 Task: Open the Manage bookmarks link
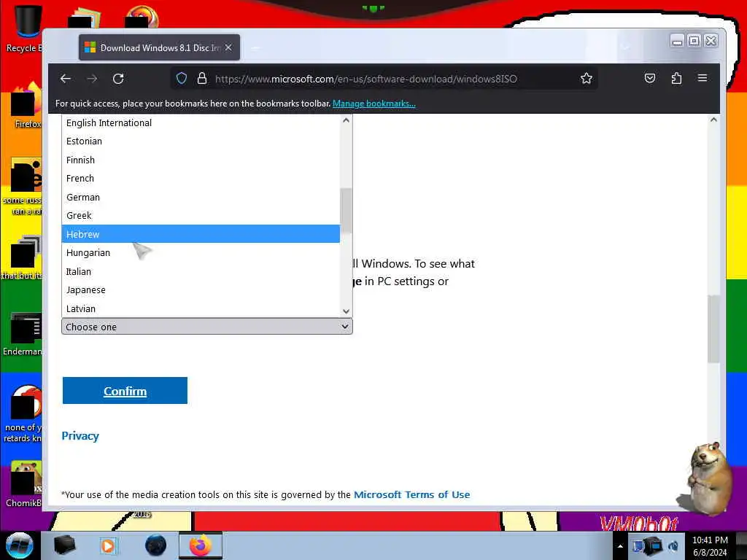coord(374,104)
